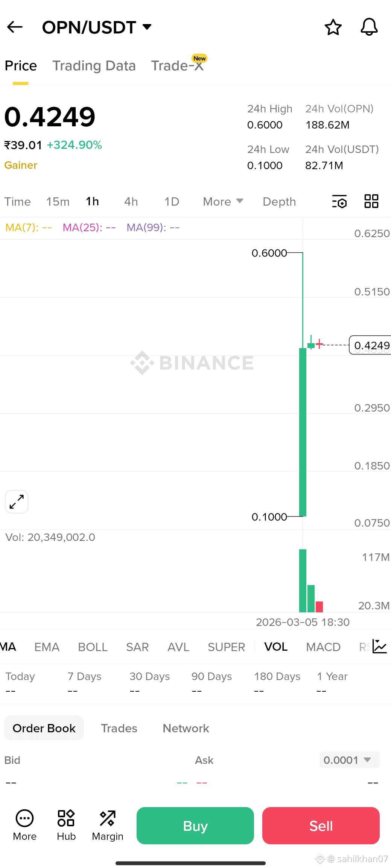Screen dimensions: 391x868
Task: Expand chart to fullscreen
Action: click(17, 502)
